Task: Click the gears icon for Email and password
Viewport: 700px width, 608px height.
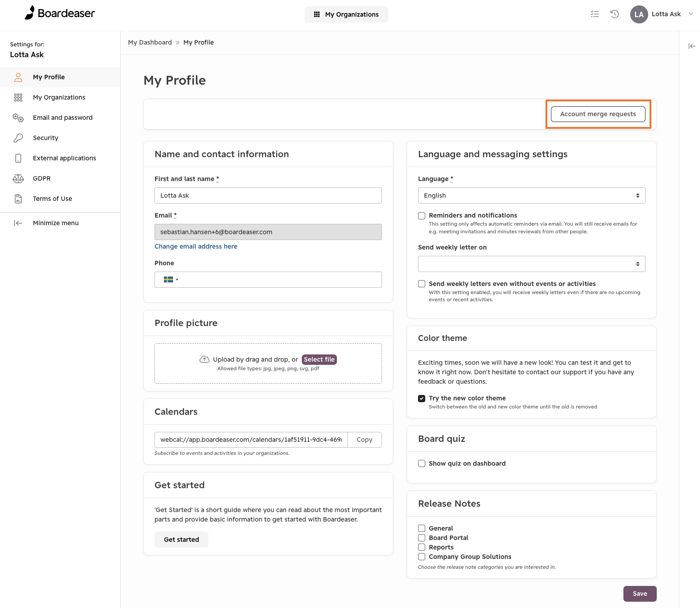Action: pyautogui.click(x=18, y=118)
